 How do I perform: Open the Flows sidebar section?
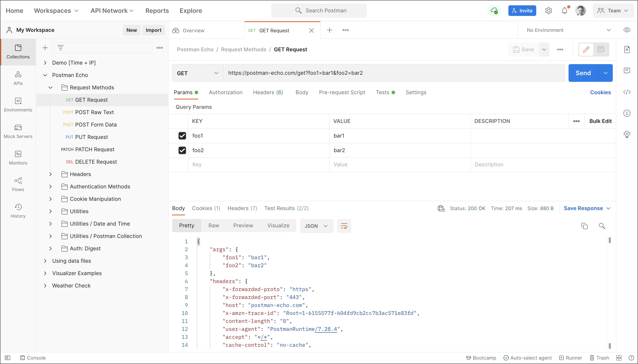click(18, 184)
